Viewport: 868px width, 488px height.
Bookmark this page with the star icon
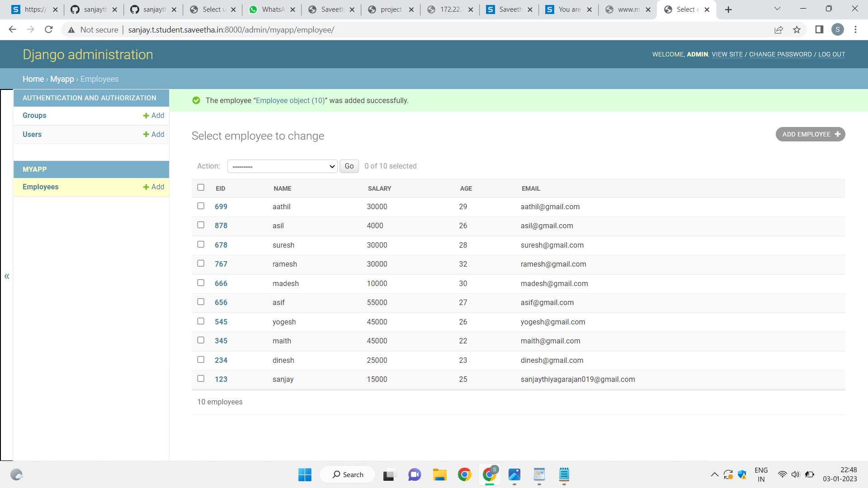[x=797, y=30]
